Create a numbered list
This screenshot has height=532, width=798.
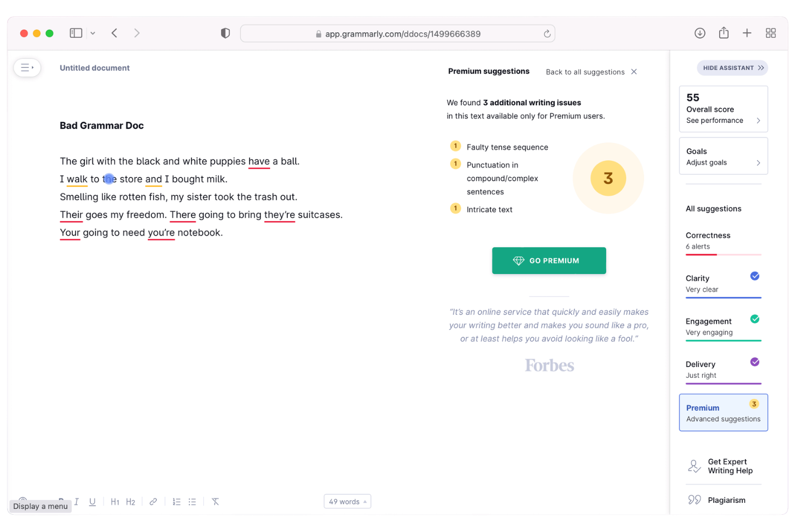(x=176, y=501)
